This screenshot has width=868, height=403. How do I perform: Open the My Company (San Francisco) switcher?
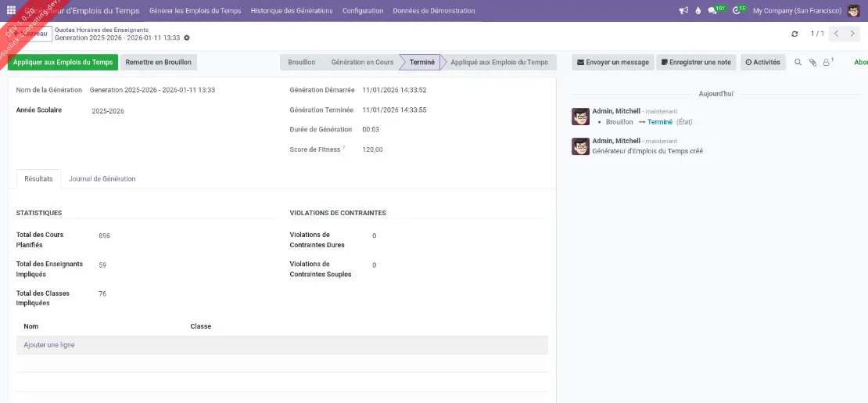click(x=797, y=11)
